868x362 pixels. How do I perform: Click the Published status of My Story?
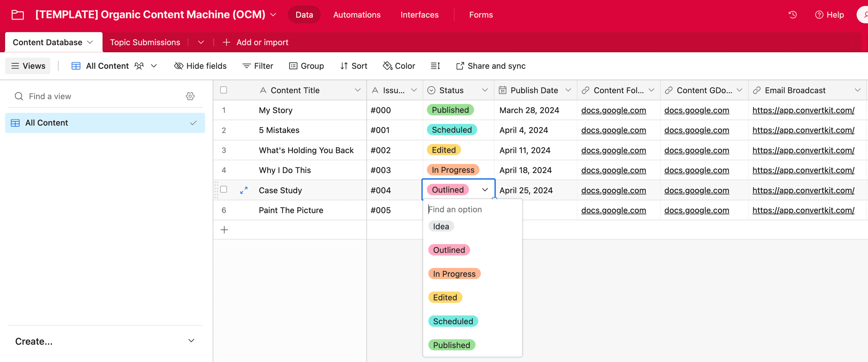(450, 110)
